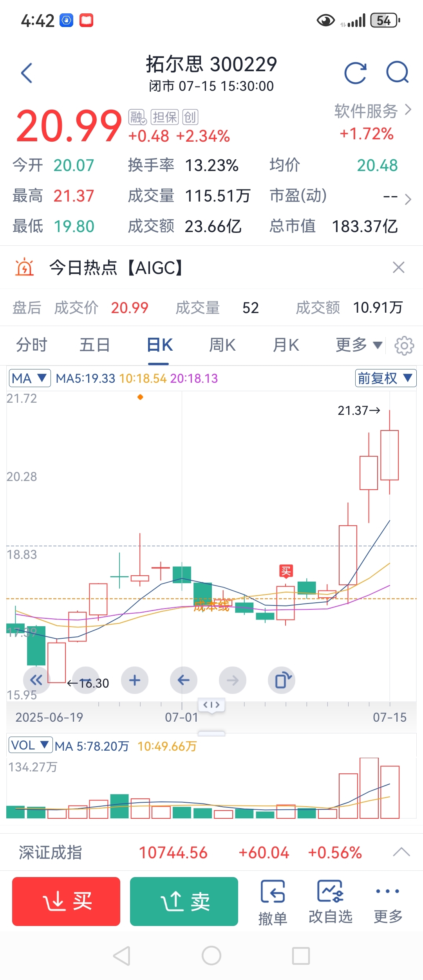The width and height of the screenshot is (423, 980).
Task: Expand the 深证成指 index panel
Action: [401, 852]
